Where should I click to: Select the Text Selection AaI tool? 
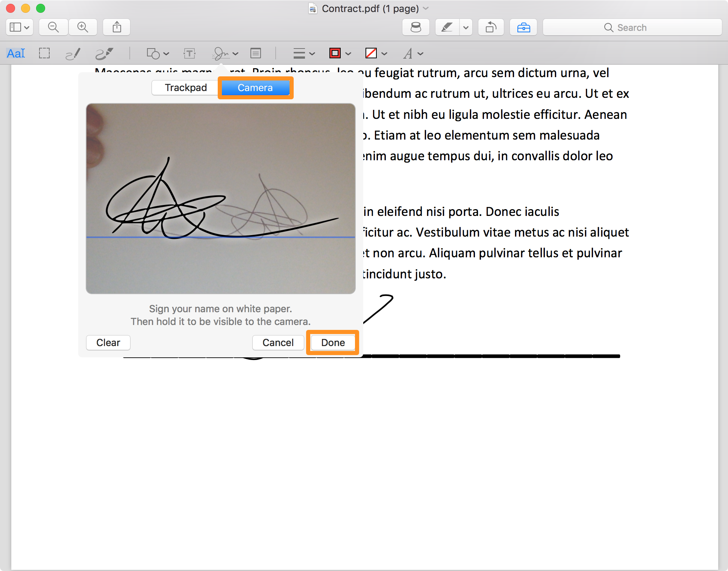point(16,53)
